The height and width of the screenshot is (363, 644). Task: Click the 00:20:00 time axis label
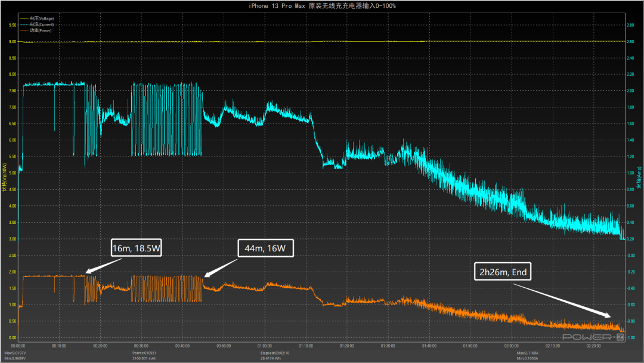[100, 346]
